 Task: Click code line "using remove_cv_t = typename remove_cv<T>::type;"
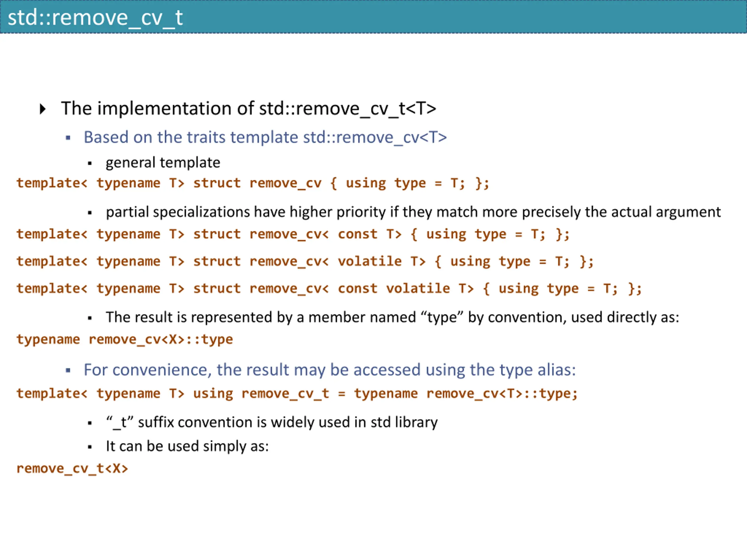pyautogui.click(x=297, y=394)
